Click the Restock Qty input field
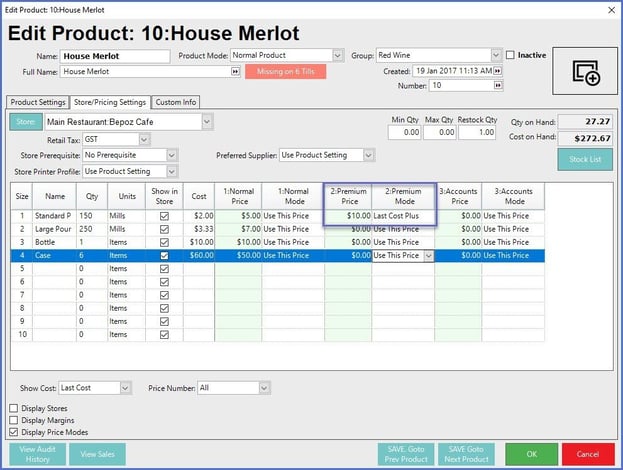This screenshot has width=623, height=470. (478, 132)
